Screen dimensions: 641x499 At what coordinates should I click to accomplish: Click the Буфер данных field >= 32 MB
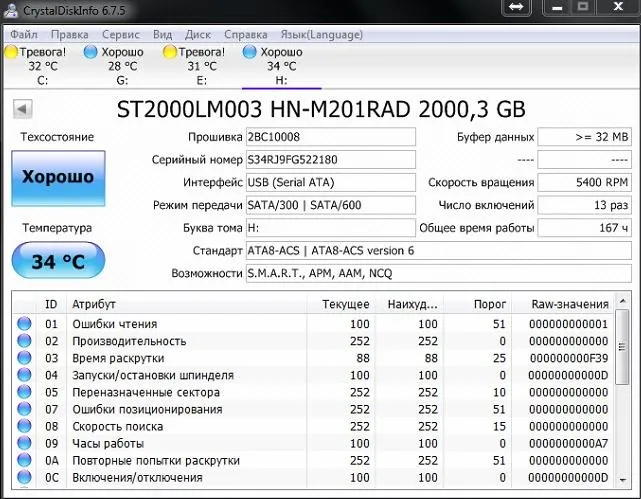(x=585, y=137)
